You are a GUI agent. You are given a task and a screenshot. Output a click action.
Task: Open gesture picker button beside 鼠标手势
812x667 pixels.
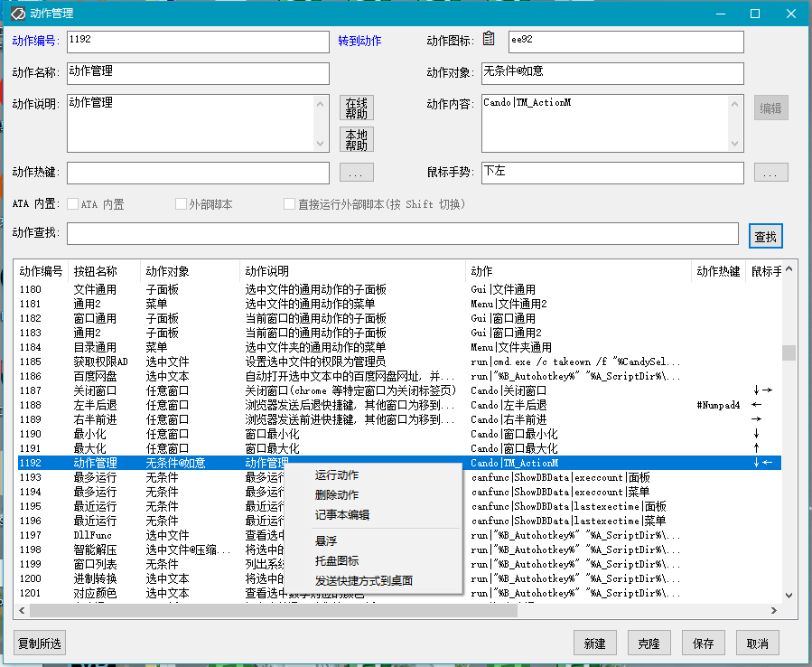tap(770, 173)
